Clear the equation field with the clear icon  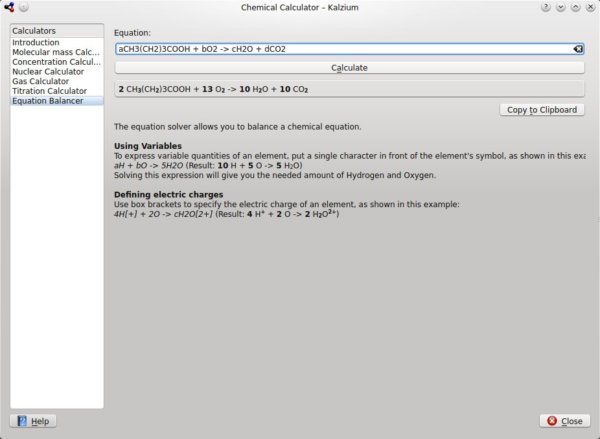[x=578, y=49]
